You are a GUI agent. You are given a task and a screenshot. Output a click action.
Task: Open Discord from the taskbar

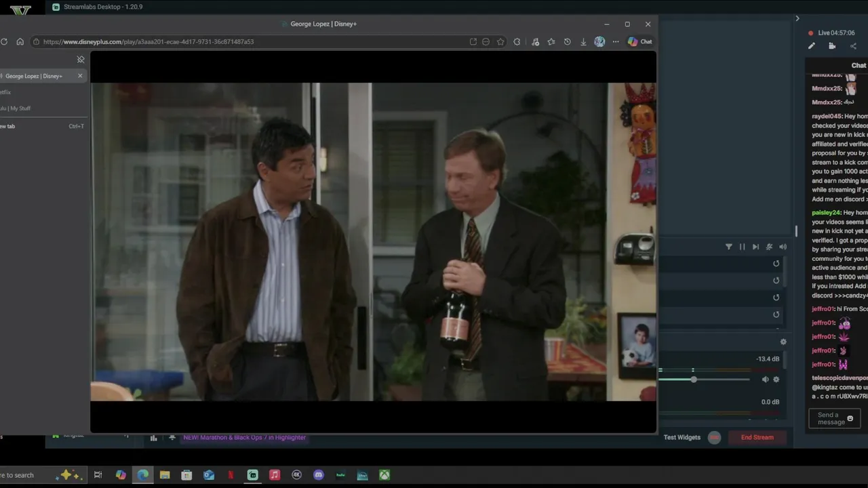coord(319,475)
